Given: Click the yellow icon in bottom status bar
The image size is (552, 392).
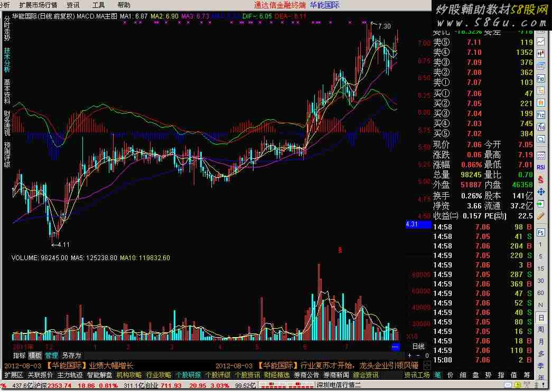Looking at the screenshot, I should click(517, 385).
